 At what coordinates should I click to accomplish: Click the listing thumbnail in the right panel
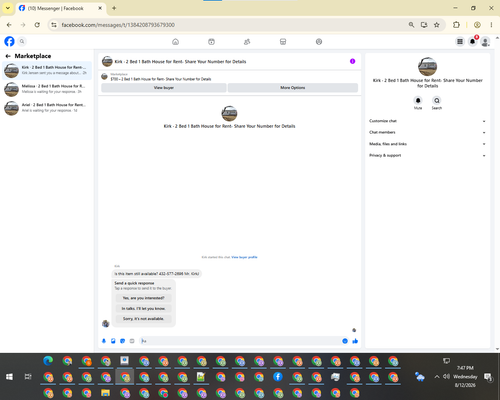tap(427, 66)
